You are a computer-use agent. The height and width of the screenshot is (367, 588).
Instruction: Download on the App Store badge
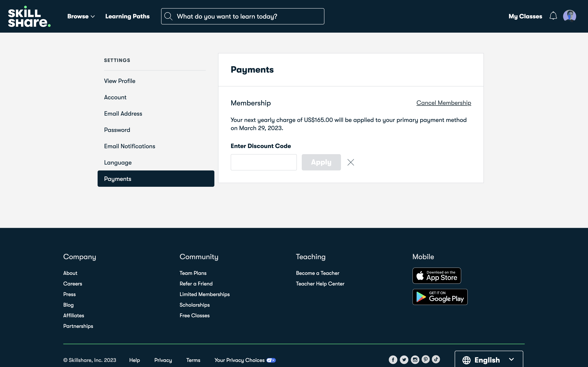pyautogui.click(x=436, y=275)
